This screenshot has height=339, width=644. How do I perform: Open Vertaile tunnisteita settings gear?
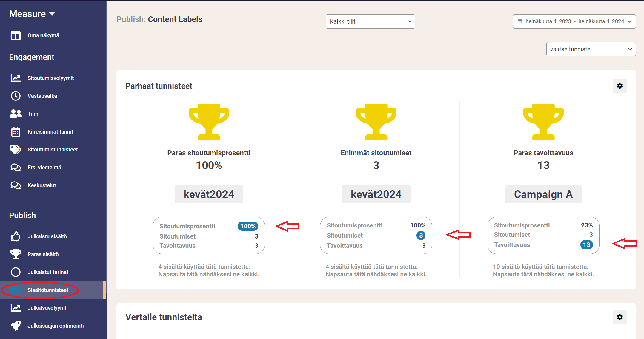pos(620,317)
